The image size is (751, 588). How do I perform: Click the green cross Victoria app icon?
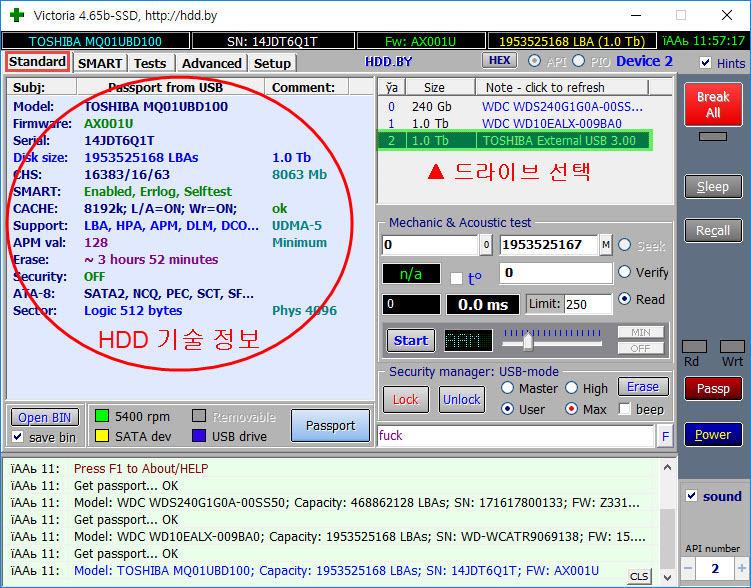(17, 15)
